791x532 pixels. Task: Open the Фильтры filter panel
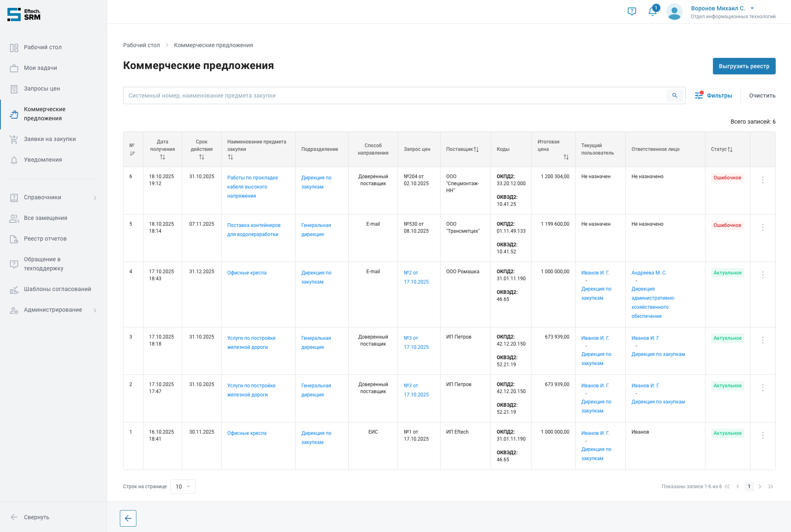tap(714, 95)
